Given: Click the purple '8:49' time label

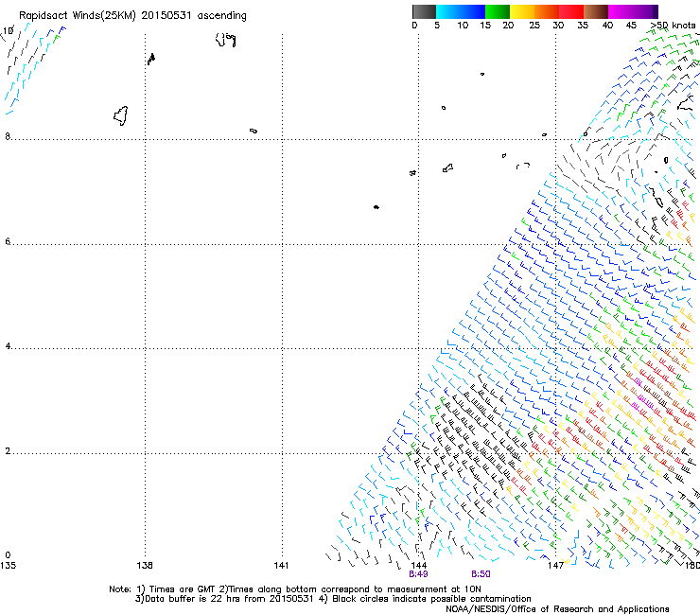Looking at the screenshot, I should tap(418, 574).
